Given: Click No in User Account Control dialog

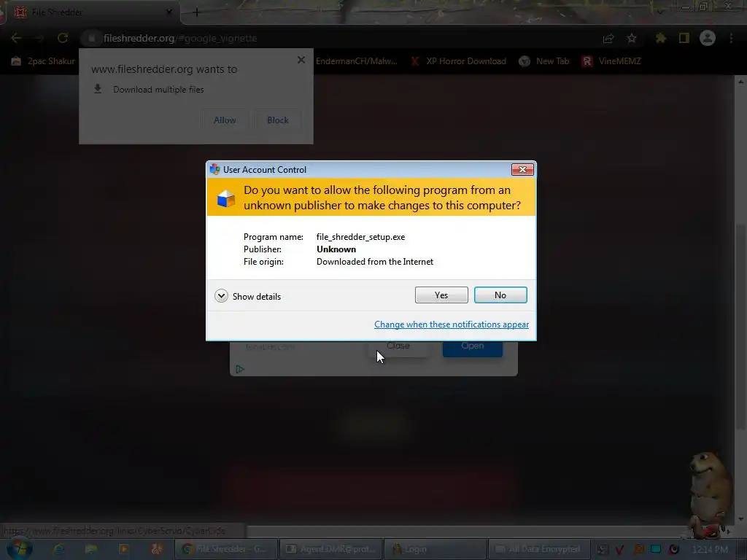Looking at the screenshot, I should [x=500, y=295].
